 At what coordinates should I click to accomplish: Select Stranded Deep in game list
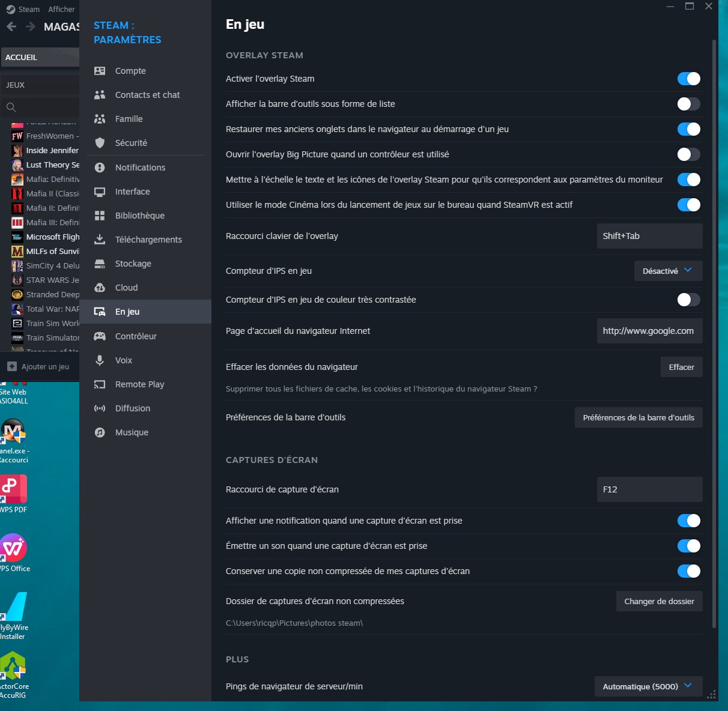coord(45,294)
